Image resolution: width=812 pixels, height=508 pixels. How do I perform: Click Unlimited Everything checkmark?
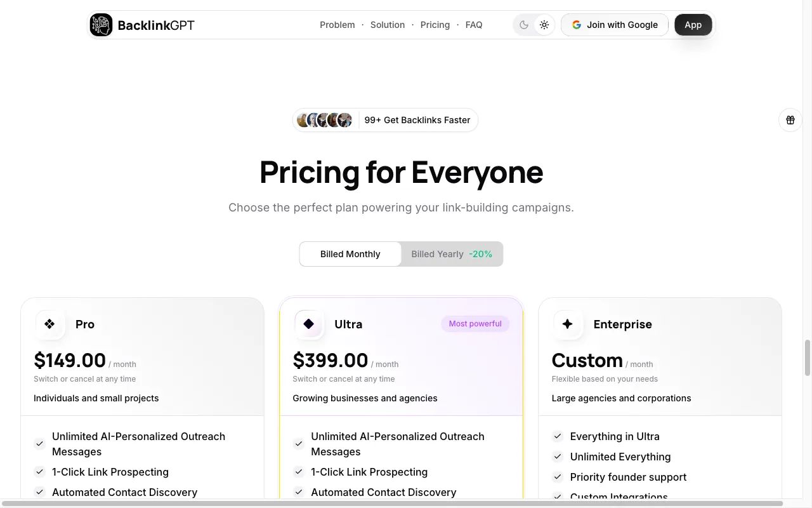point(558,457)
